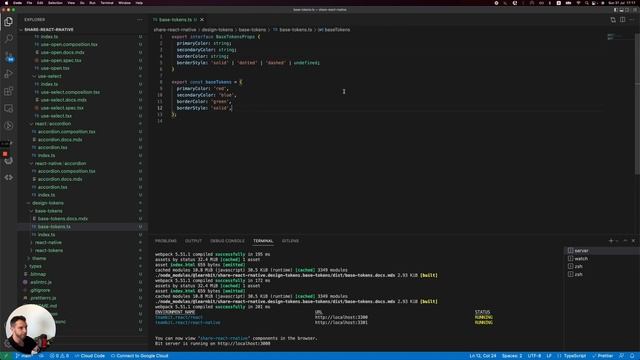Image resolution: width=640 pixels, height=360 pixels.
Task: Create a new terminal with plus icon
Action: [x=611, y=241]
